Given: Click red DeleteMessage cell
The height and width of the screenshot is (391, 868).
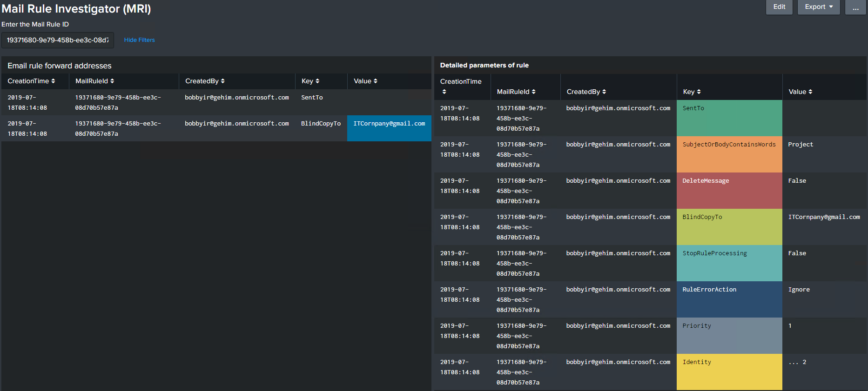Looking at the screenshot, I should pos(729,191).
